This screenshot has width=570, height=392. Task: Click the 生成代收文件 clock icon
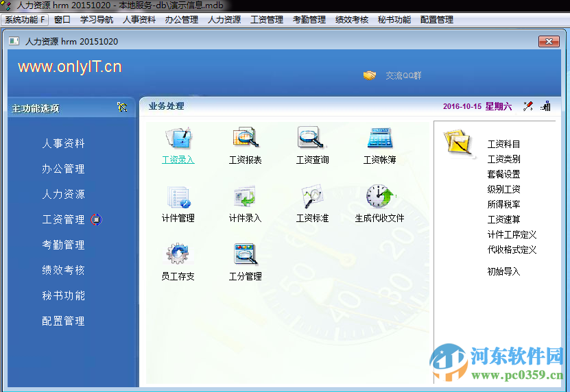point(380,196)
